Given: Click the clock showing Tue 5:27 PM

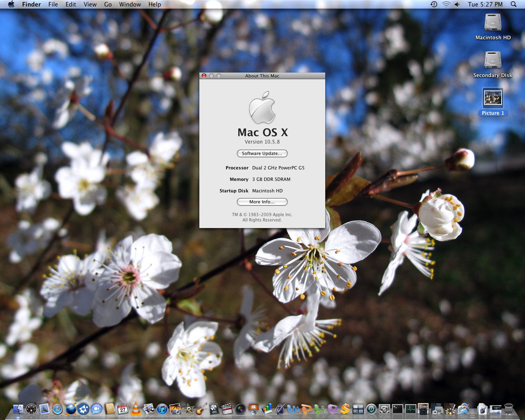Looking at the screenshot, I should [485, 4].
